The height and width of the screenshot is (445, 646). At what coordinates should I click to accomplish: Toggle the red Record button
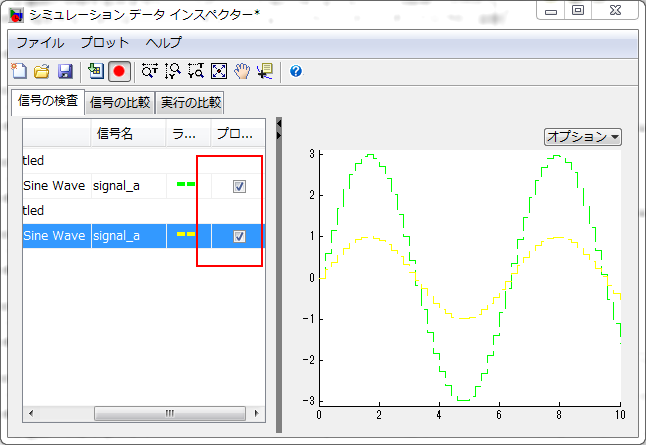coord(119,71)
